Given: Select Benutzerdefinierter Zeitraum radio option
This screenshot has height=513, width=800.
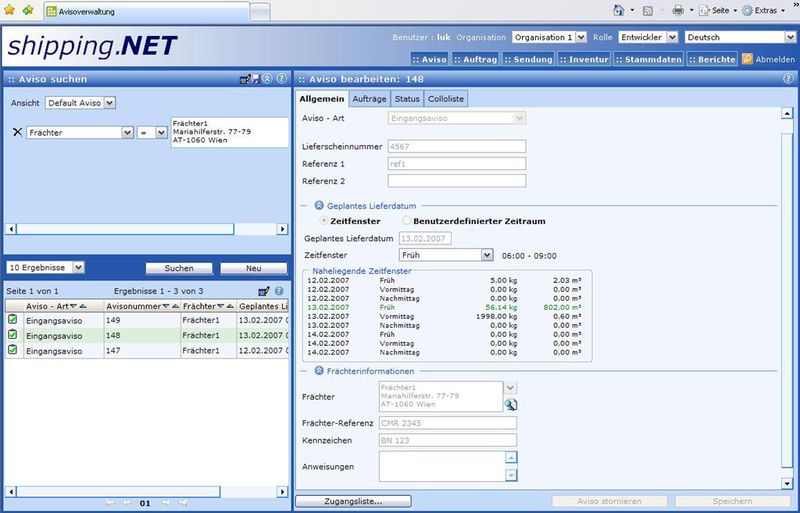Looking at the screenshot, I should tap(405, 219).
